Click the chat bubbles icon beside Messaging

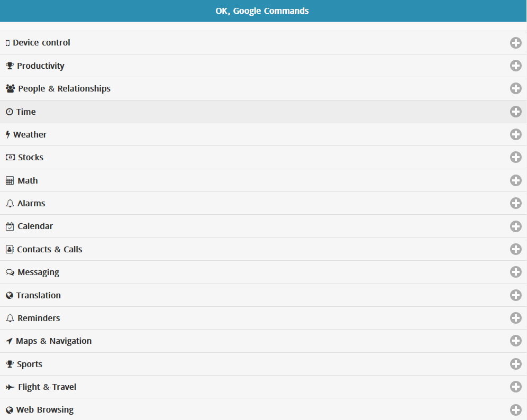click(10, 272)
